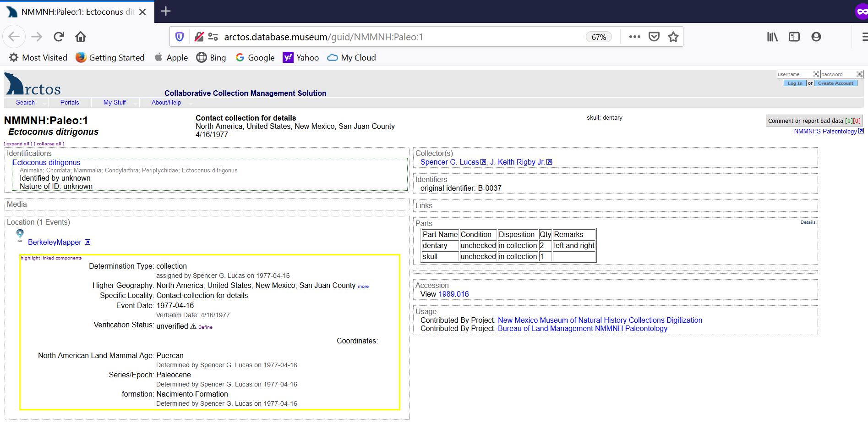Open the private browsing mask icon

(x=861, y=11)
